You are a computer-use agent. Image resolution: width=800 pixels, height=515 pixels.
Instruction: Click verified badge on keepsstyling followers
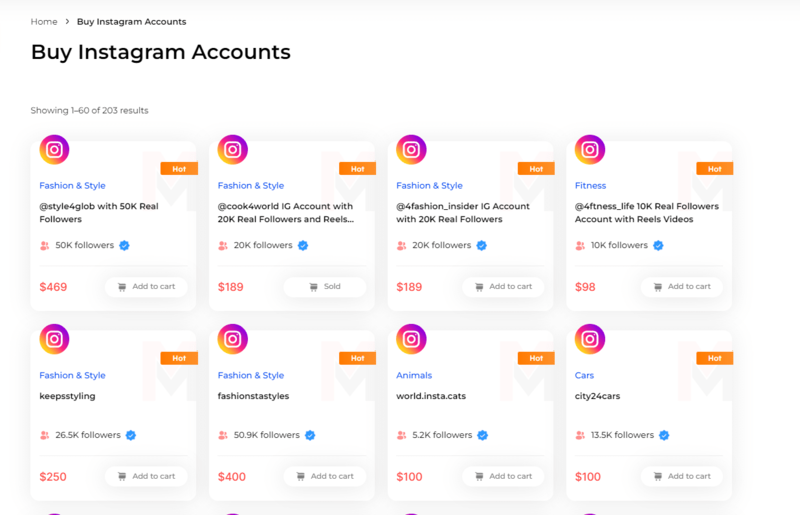[131, 435]
